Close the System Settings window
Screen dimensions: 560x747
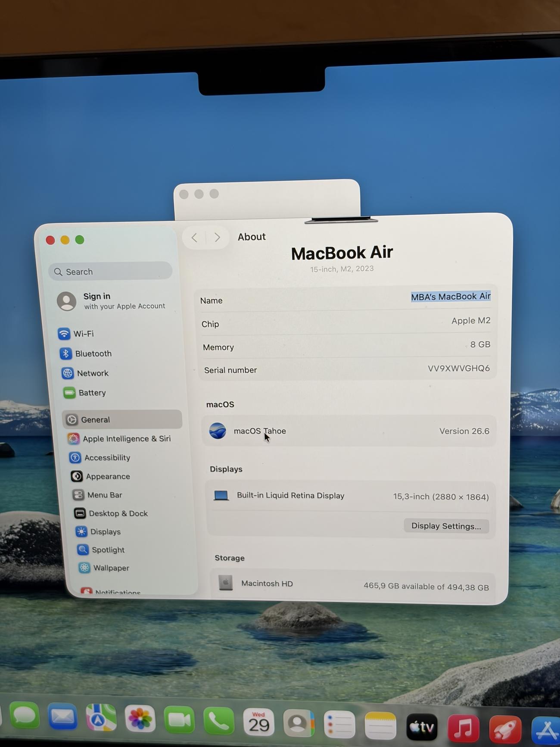pyautogui.click(x=50, y=240)
